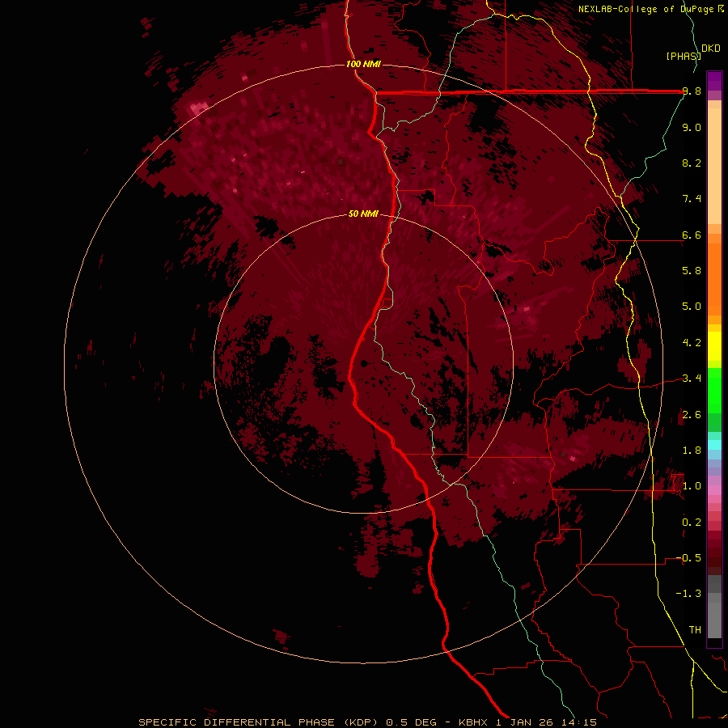Click the DKD legend header text

[x=711, y=49]
